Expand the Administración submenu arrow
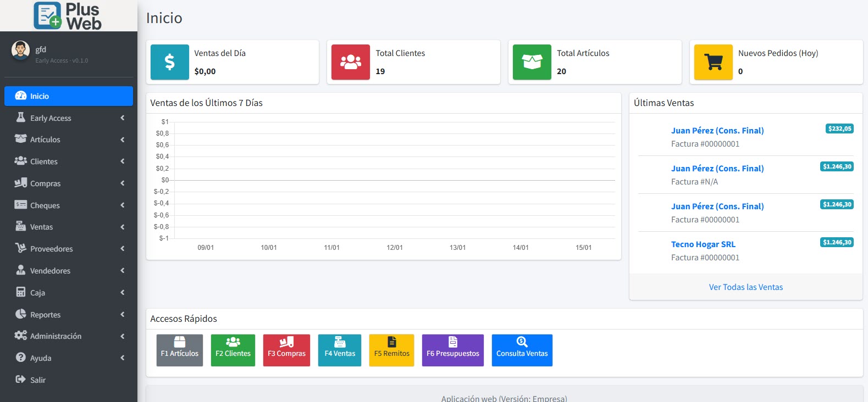868x402 pixels. [122, 336]
